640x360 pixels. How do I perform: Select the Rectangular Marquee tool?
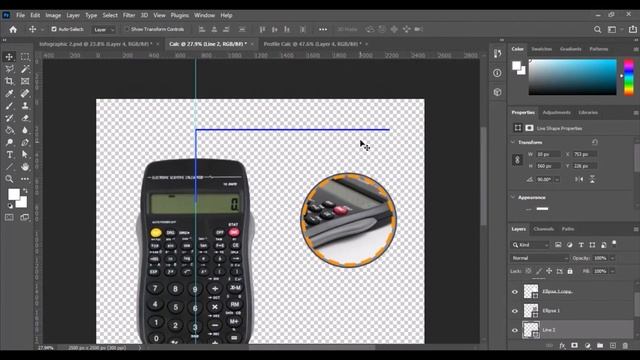click(25, 57)
